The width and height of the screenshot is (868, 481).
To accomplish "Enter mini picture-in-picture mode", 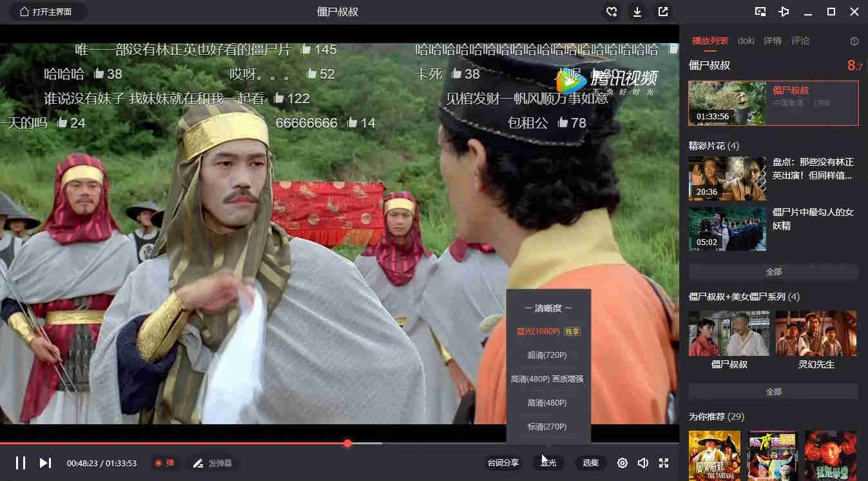I will [760, 12].
